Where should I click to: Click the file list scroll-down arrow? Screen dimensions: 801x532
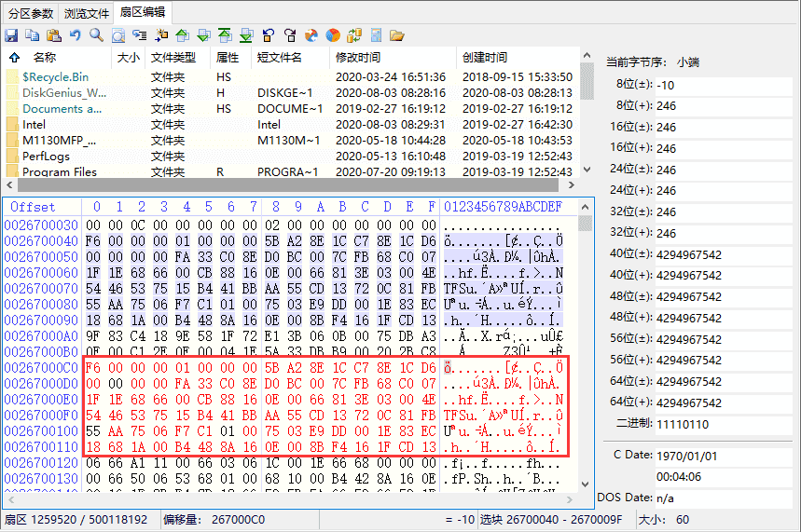pos(587,170)
